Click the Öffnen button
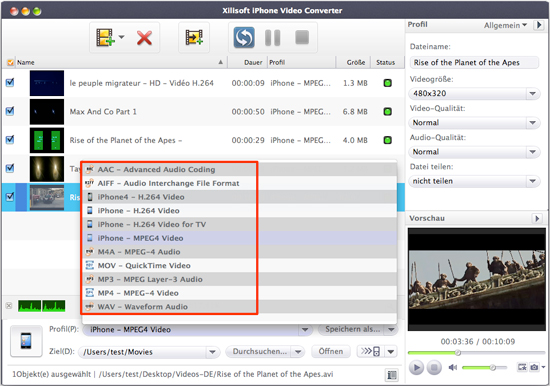The height and width of the screenshot is (386, 550). (x=331, y=351)
